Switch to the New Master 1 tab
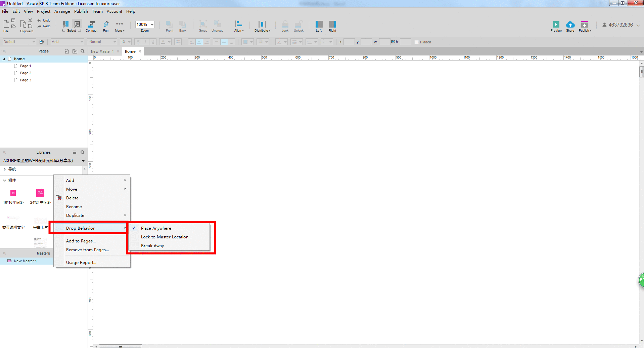Viewport: 644px width, 348px height. pos(102,51)
